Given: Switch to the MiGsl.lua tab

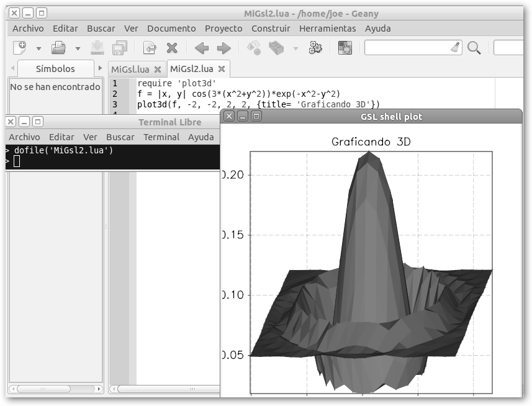Looking at the screenshot, I should (130, 69).
